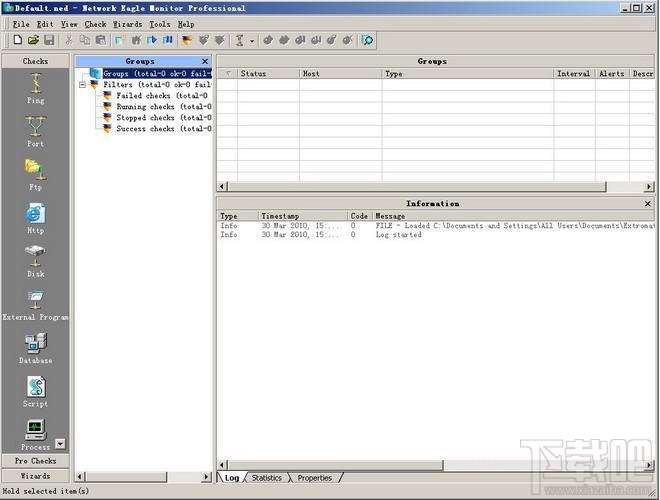The width and height of the screenshot is (660, 500).
Task: Open the Wizards sidebar section
Action: click(x=35, y=476)
